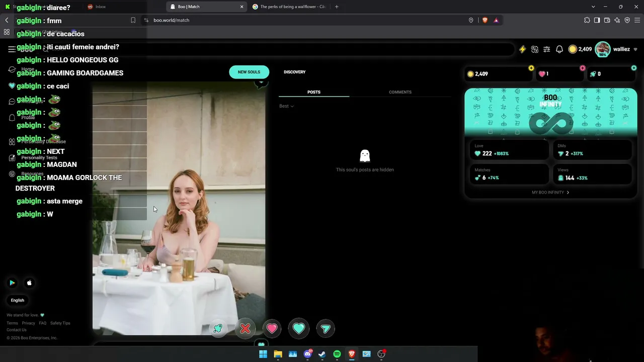This screenshot has width=644, height=362.
Task: Click the Brave Shields lion icon
Action: point(485,20)
